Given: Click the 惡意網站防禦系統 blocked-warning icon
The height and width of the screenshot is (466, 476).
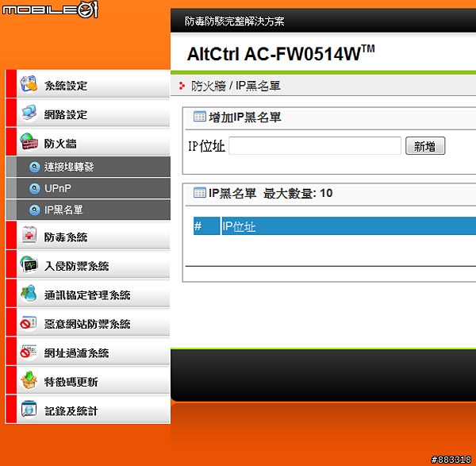Looking at the screenshot, I should (x=29, y=322).
